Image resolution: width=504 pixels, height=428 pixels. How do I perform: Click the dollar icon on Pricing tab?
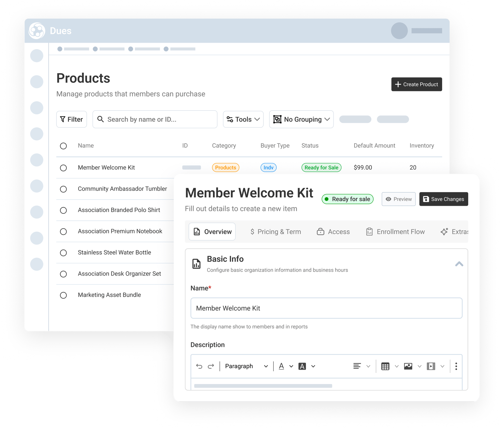tap(252, 232)
